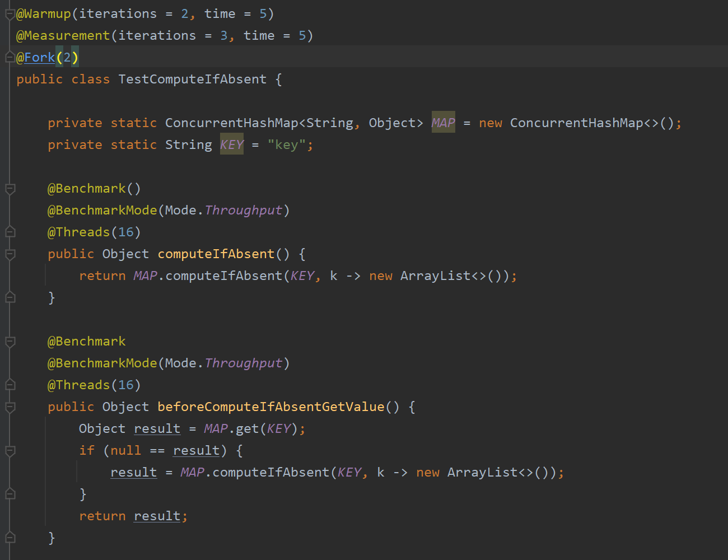This screenshot has height=560, width=728.
Task: Collapse the beforeComputeIfAbsentGetValue method body
Action: 10,407
